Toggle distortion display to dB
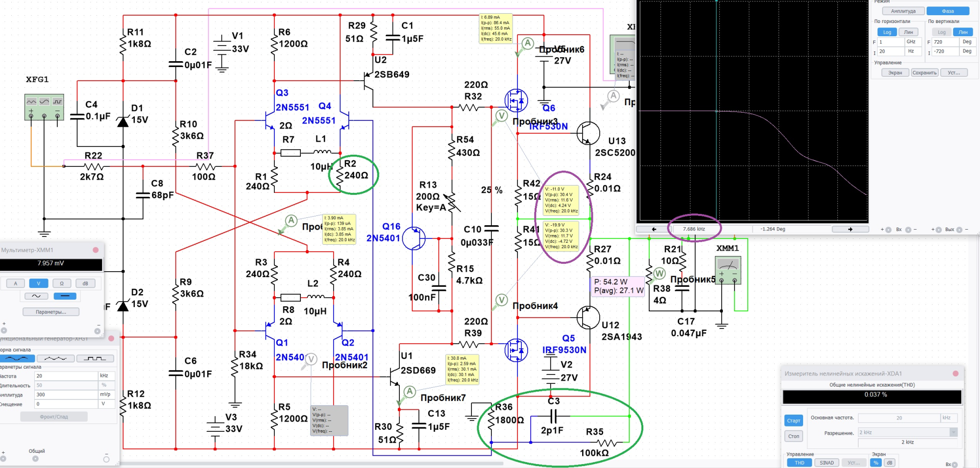Viewport: 980px width, 468px height. [889, 463]
